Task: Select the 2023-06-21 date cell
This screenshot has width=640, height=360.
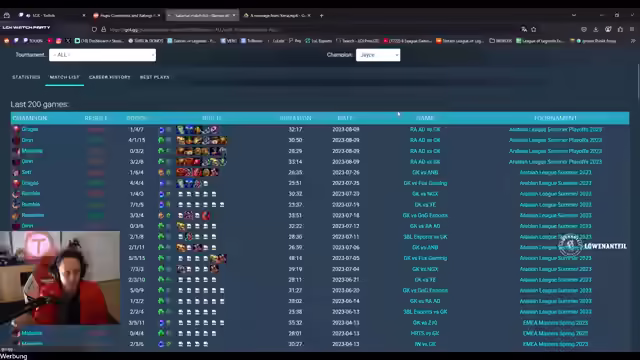Action: pyautogui.click(x=345, y=280)
